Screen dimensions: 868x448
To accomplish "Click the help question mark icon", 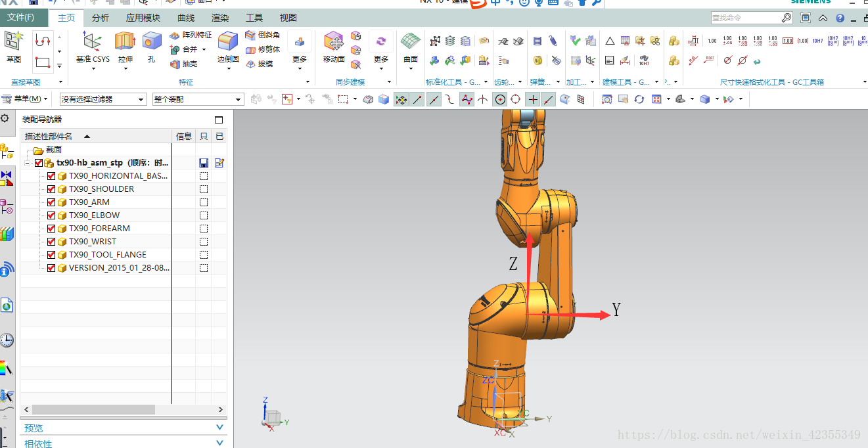I will coord(840,18).
